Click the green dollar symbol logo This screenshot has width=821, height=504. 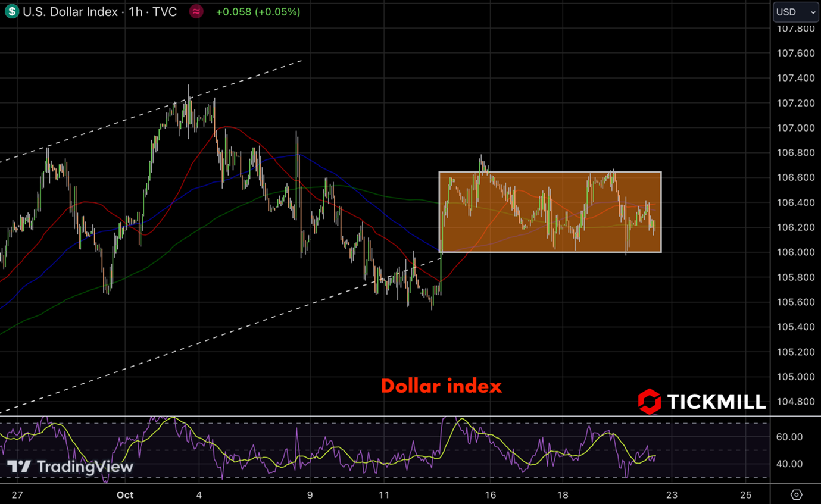(11, 11)
